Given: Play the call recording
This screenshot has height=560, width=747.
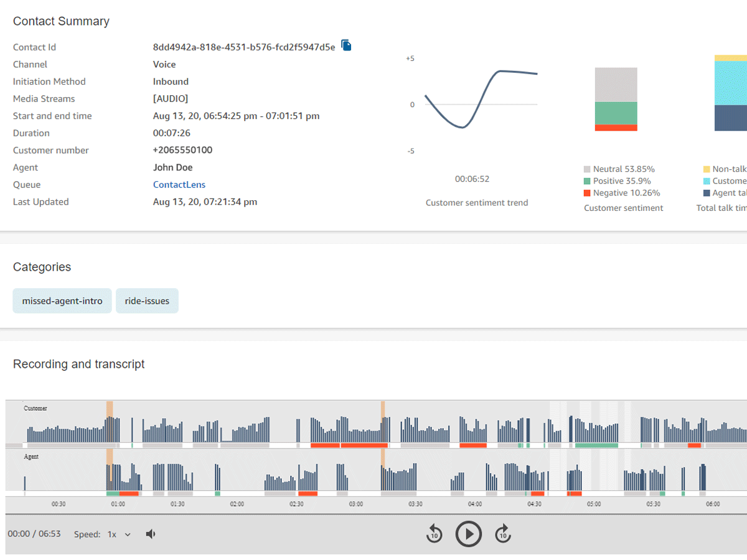Looking at the screenshot, I should 468,534.
